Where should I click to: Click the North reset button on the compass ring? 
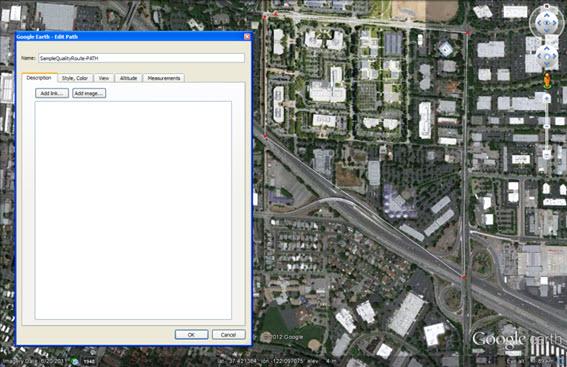pos(546,6)
